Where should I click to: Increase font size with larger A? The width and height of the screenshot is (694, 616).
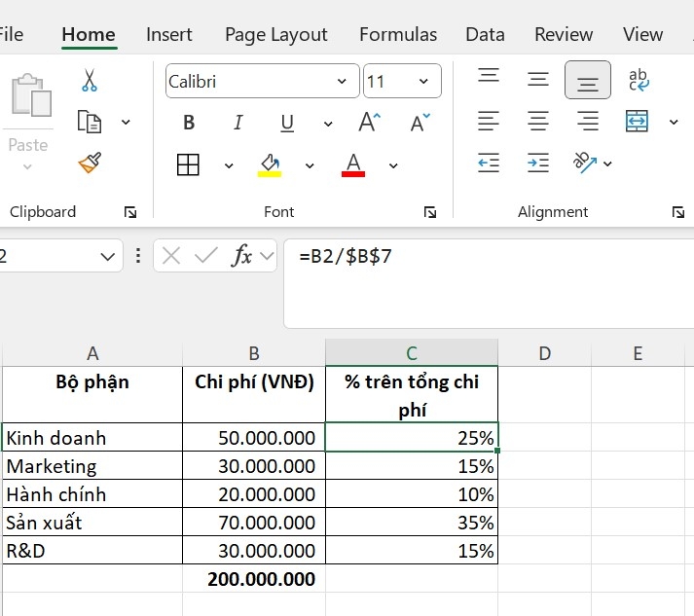369,123
